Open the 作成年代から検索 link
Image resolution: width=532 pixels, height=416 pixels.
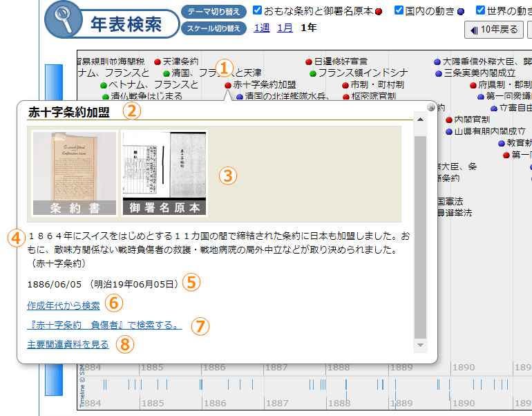pyautogui.click(x=63, y=305)
